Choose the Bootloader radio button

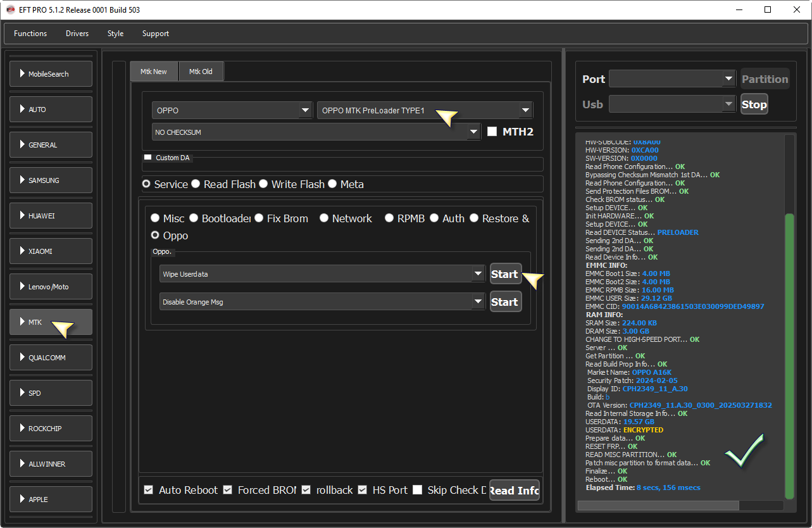[194, 218]
